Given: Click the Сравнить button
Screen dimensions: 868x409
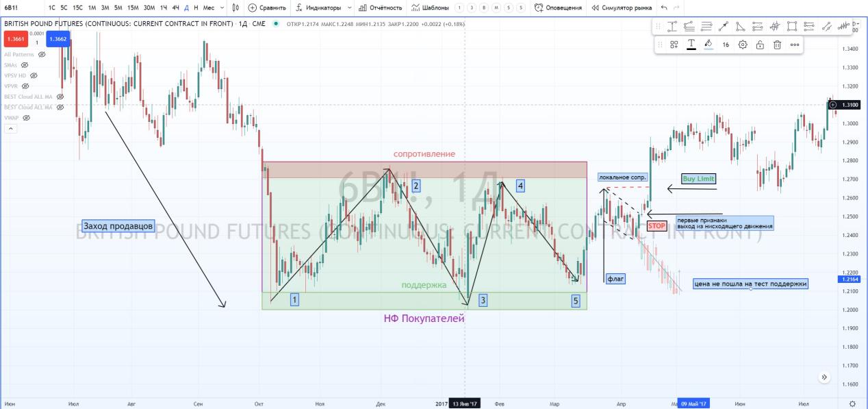Looking at the screenshot, I should point(263,8).
